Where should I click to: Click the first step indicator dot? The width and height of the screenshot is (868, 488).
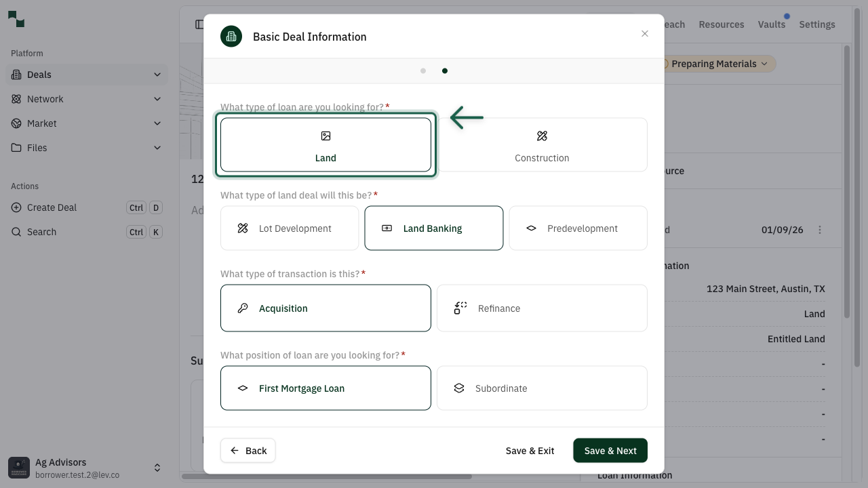point(423,70)
